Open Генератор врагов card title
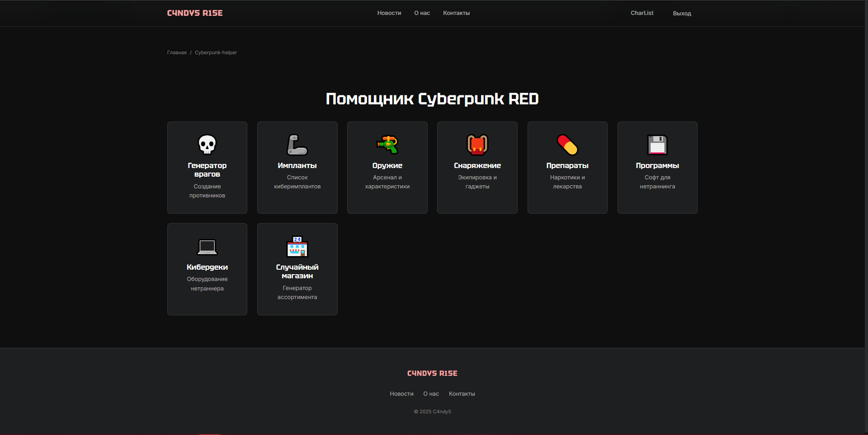 (207, 170)
